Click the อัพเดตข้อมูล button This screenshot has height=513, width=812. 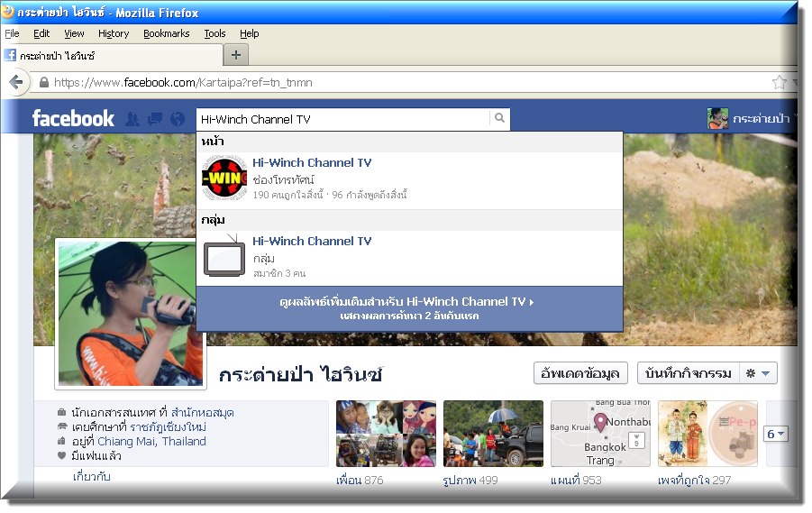pyautogui.click(x=579, y=373)
